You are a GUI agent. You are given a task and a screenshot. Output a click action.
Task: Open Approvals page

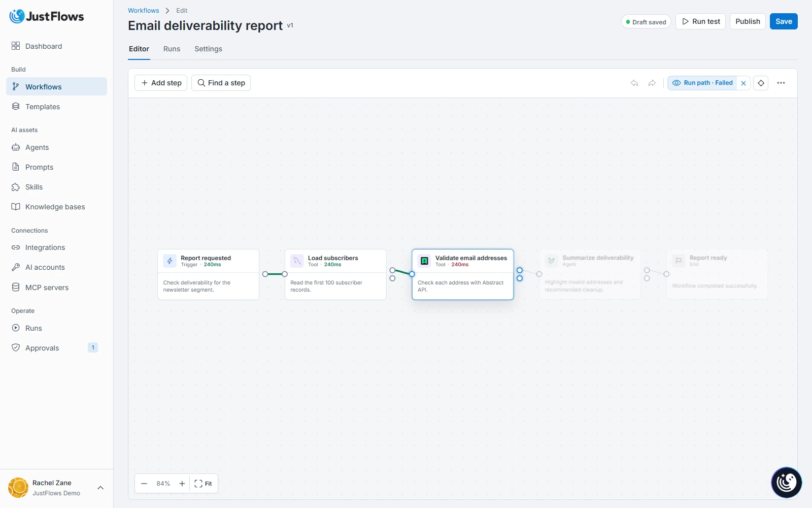pyautogui.click(x=56, y=348)
